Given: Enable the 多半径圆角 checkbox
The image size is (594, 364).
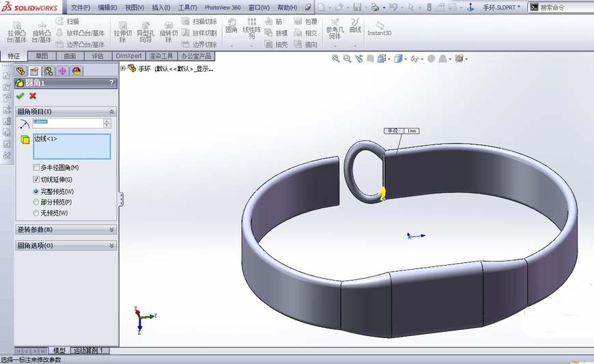Looking at the screenshot, I should [x=36, y=167].
